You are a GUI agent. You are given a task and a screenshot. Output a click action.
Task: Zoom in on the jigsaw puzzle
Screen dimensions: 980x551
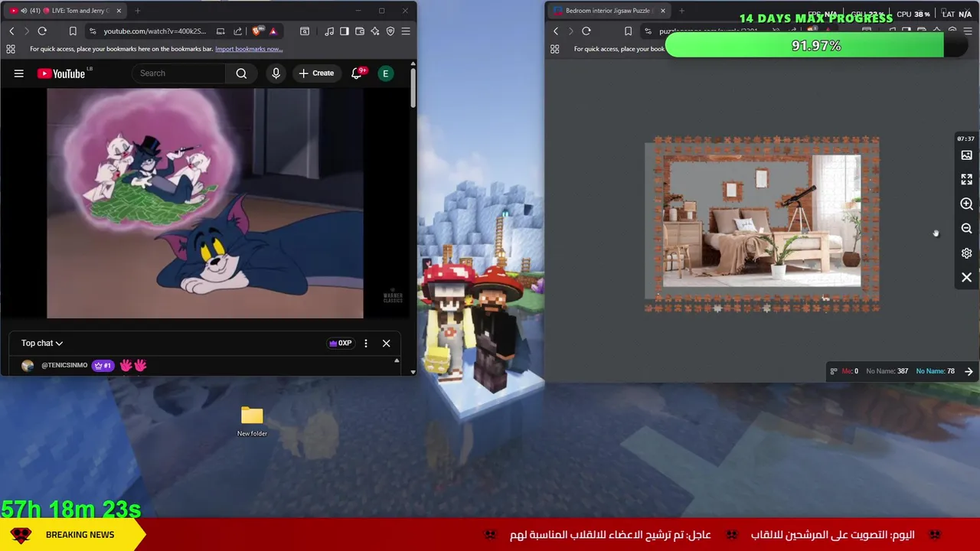[967, 204]
